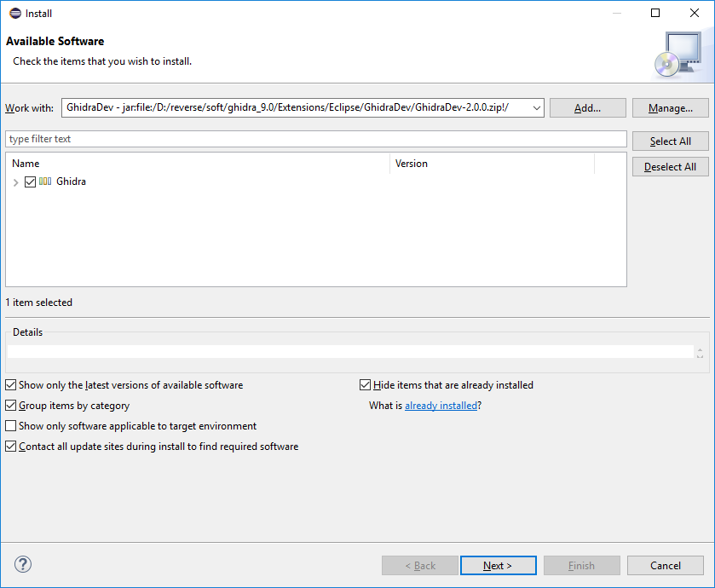Toggle Hide items that are already installed

click(365, 384)
